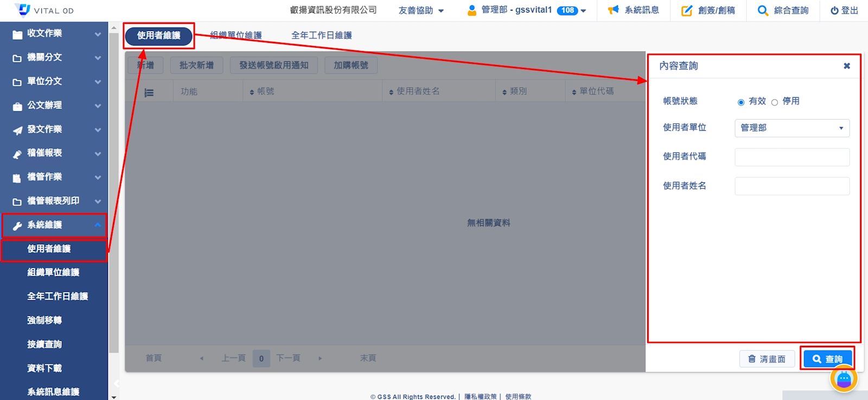Open 綜合查詢 magnifier icon

763,10
